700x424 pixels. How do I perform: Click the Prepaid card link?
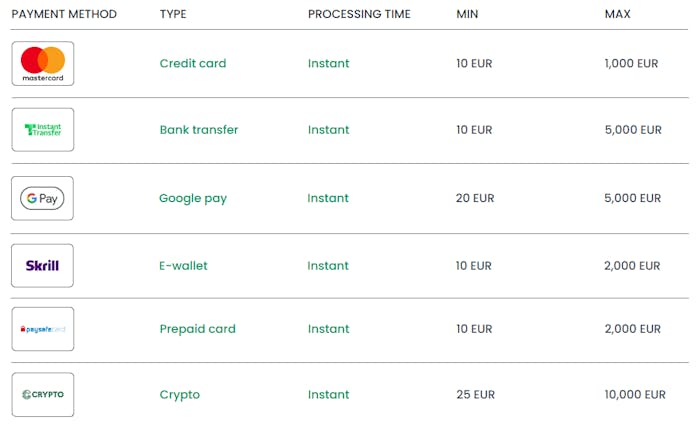click(x=196, y=329)
